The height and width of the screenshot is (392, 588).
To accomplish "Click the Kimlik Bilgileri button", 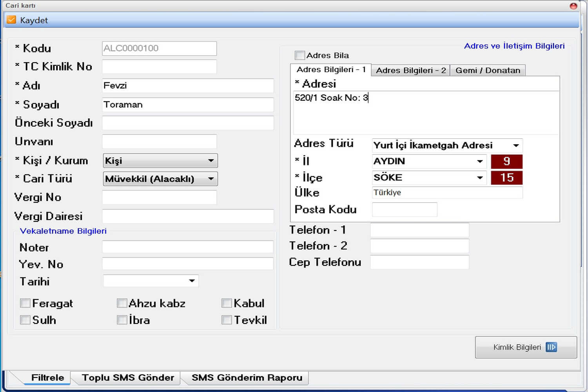I will tap(517, 347).
